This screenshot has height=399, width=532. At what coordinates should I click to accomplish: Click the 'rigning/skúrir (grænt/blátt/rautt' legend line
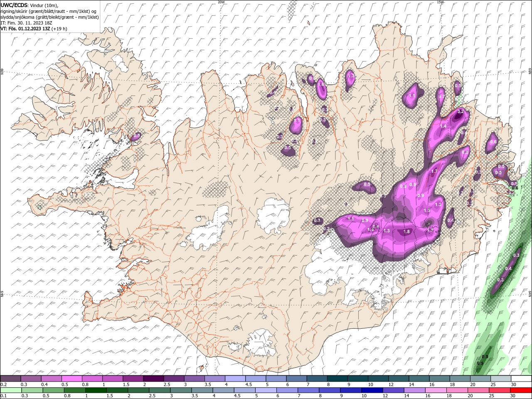tap(48, 11)
